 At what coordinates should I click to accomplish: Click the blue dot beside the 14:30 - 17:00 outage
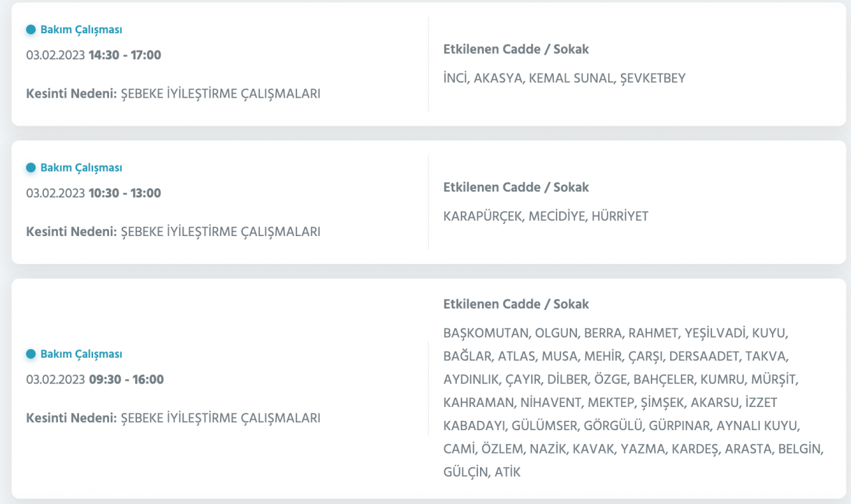[31, 30]
